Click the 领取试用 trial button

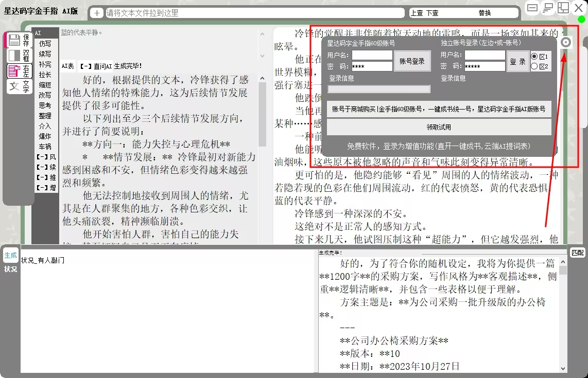click(439, 128)
